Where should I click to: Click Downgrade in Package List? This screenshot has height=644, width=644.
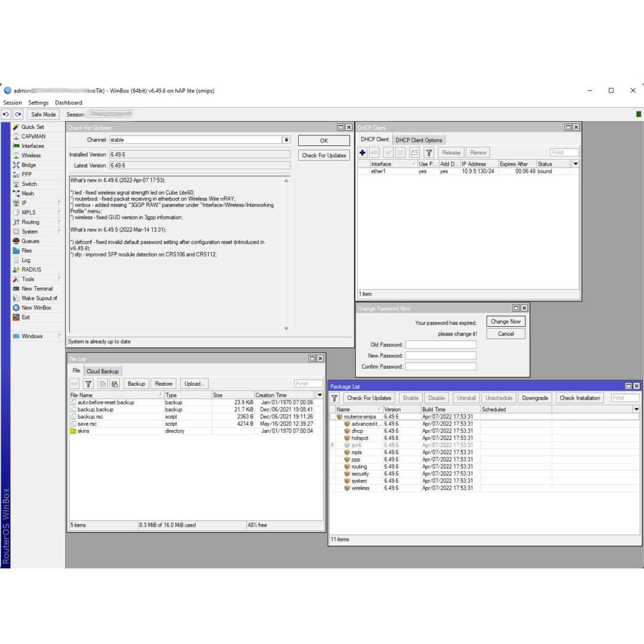535,398
